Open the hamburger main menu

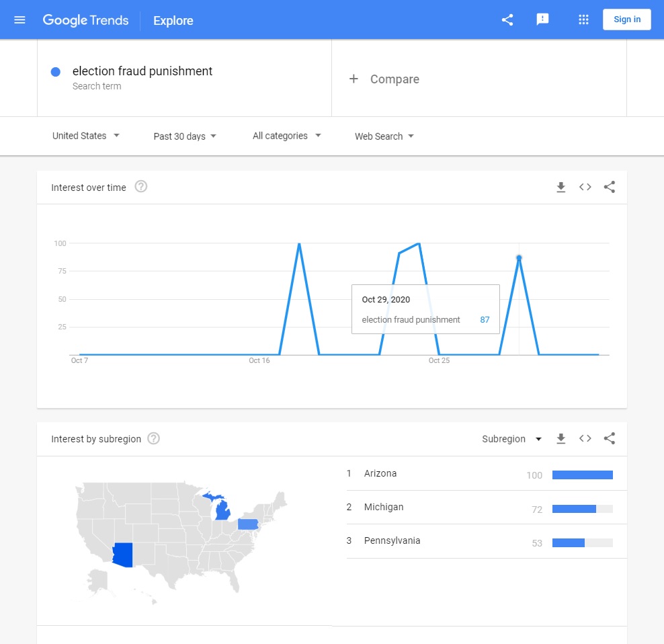click(x=19, y=20)
